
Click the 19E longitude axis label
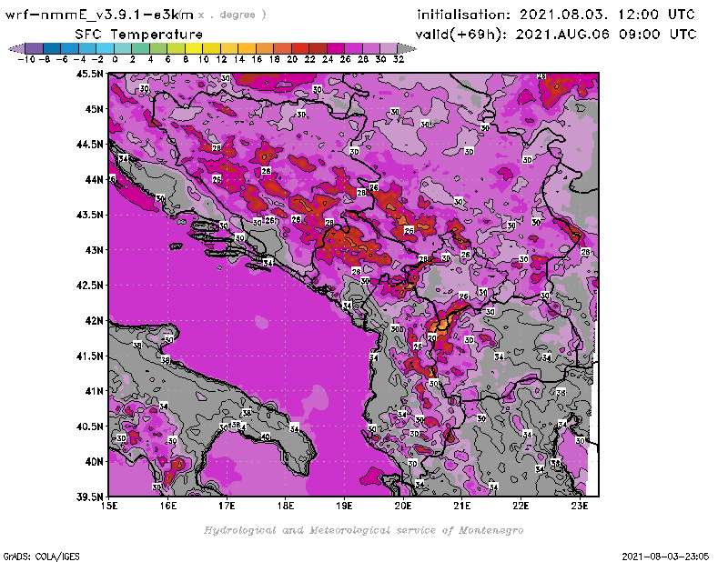[x=345, y=506]
